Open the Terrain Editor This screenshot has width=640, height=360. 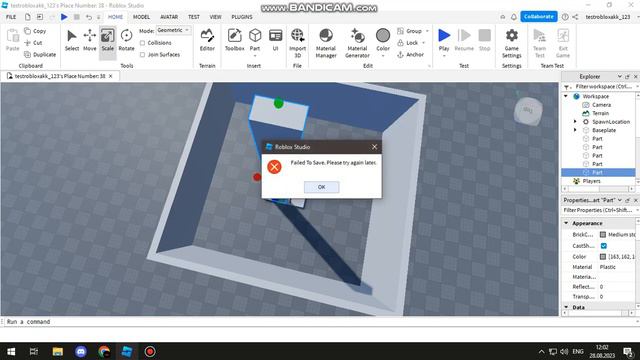(x=207, y=36)
